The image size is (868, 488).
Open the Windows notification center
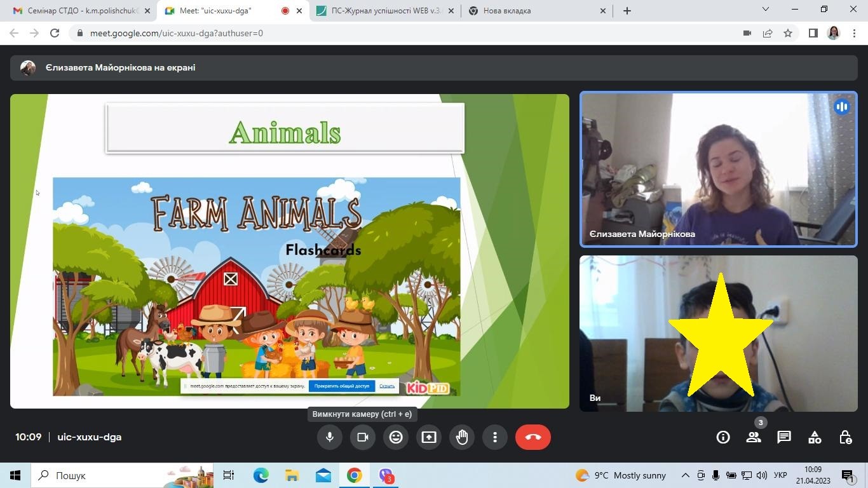(848, 475)
